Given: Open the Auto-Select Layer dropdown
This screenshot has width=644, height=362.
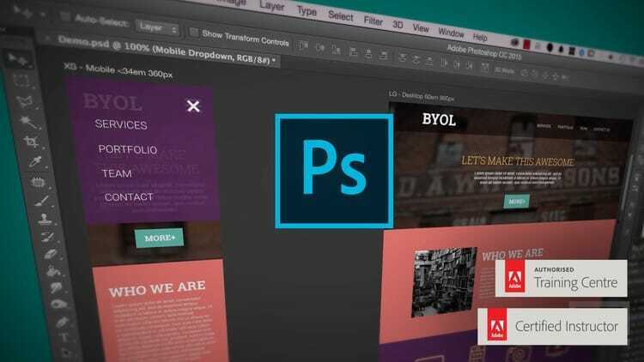Looking at the screenshot, I should pyautogui.click(x=157, y=28).
